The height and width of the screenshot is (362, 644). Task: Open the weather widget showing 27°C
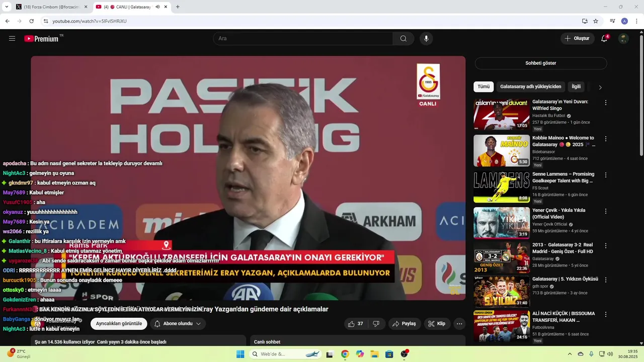[x=19, y=353]
